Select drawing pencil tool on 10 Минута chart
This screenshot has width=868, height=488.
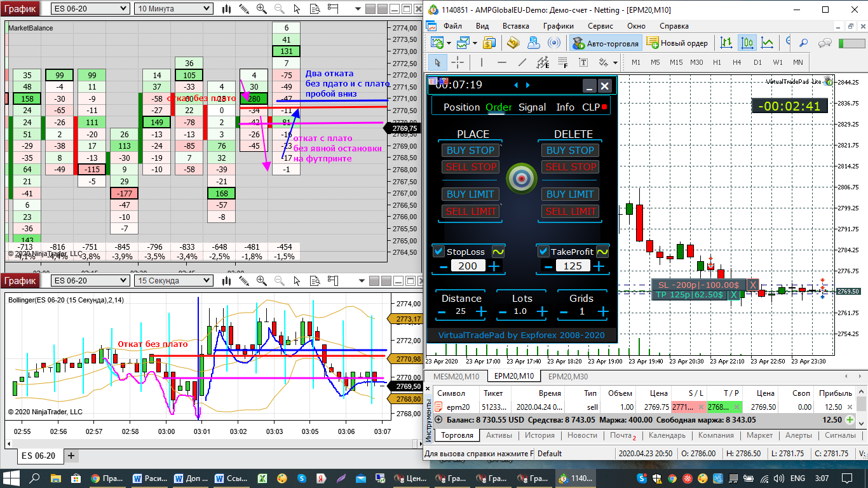(243, 9)
